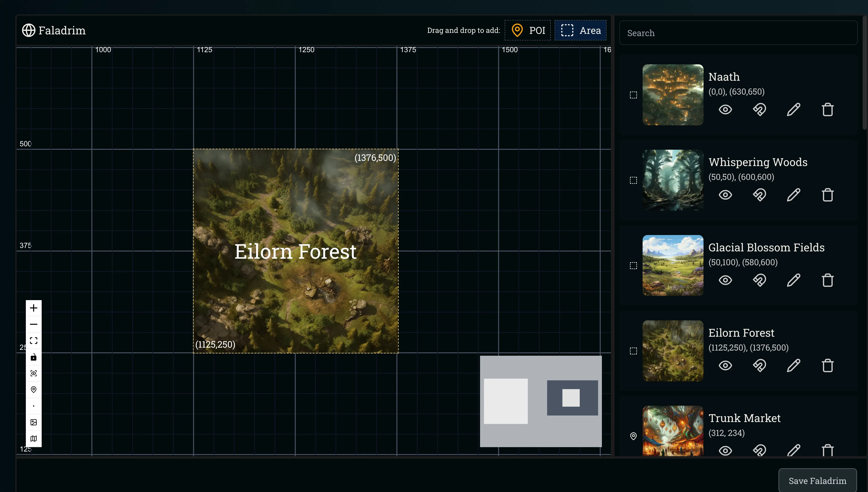
Task: Zoom out with the minus control
Action: tap(33, 324)
